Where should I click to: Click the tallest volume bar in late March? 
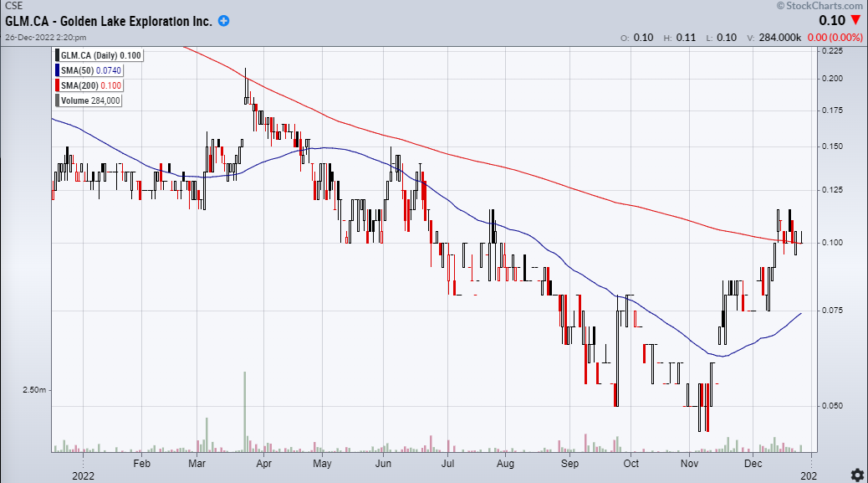(x=244, y=412)
